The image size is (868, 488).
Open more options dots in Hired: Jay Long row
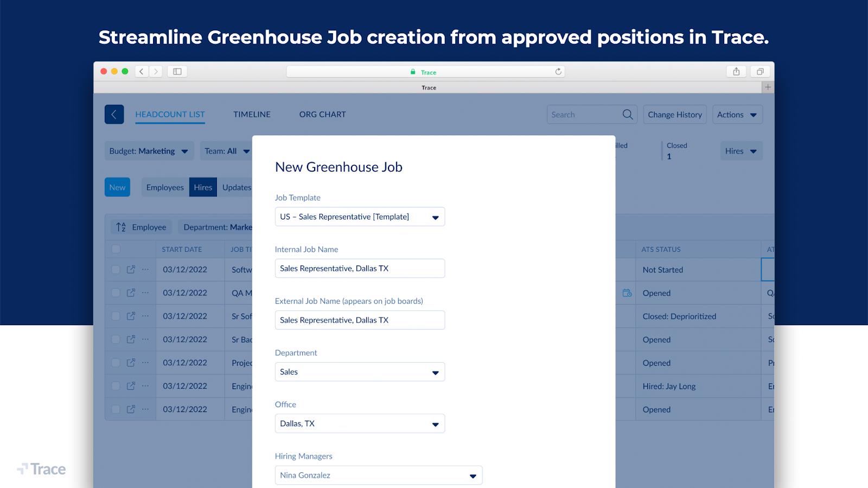tap(145, 386)
